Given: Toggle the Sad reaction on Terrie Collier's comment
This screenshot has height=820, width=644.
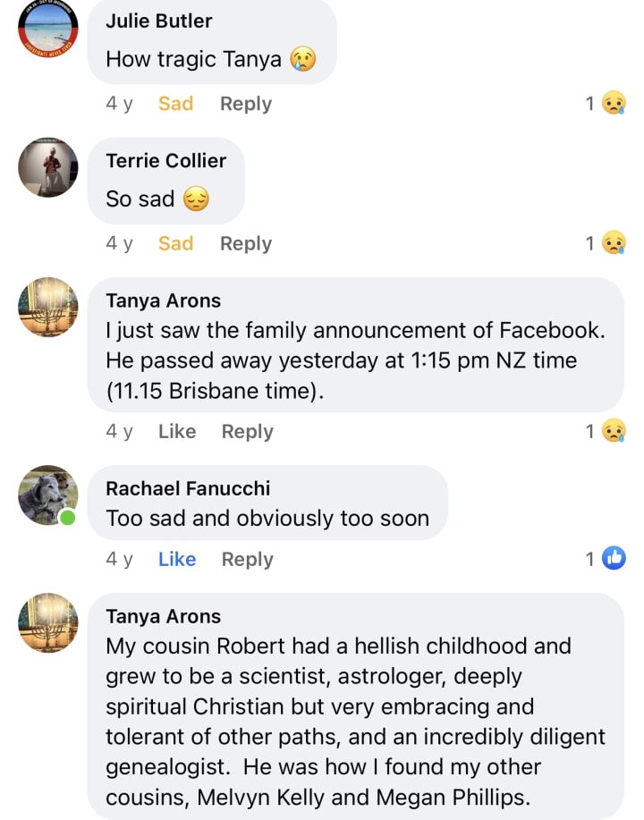Looking at the screenshot, I should pos(175,243).
